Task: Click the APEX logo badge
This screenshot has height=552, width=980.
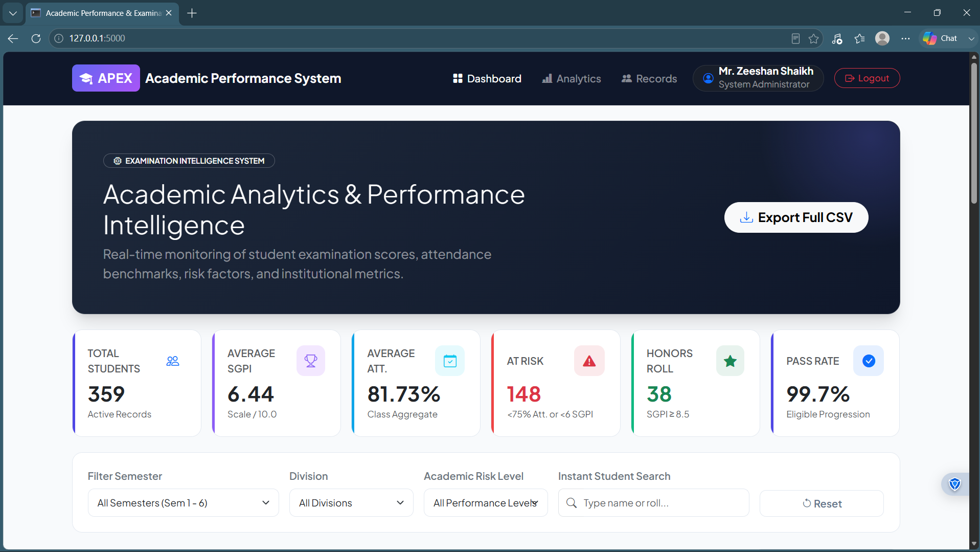Action: coord(106,78)
